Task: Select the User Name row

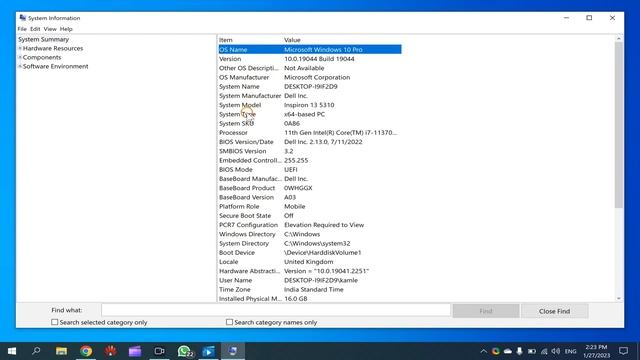Action: click(310, 280)
